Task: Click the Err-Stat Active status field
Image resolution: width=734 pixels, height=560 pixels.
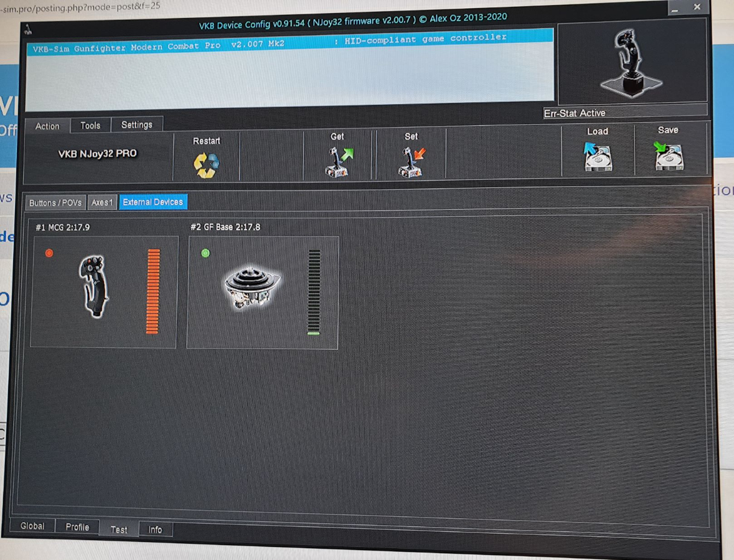Action: pos(625,112)
